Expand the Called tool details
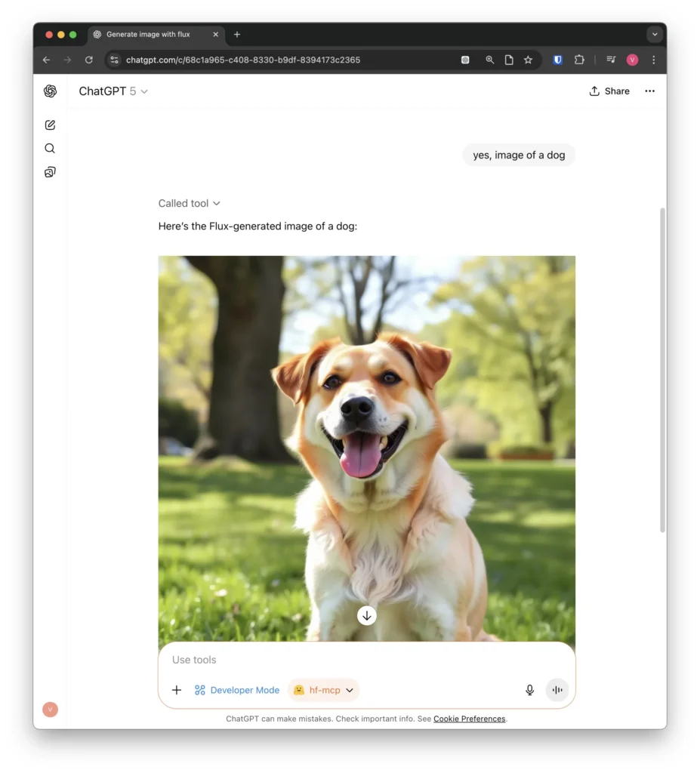This screenshot has width=700, height=773. pyautogui.click(x=189, y=203)
